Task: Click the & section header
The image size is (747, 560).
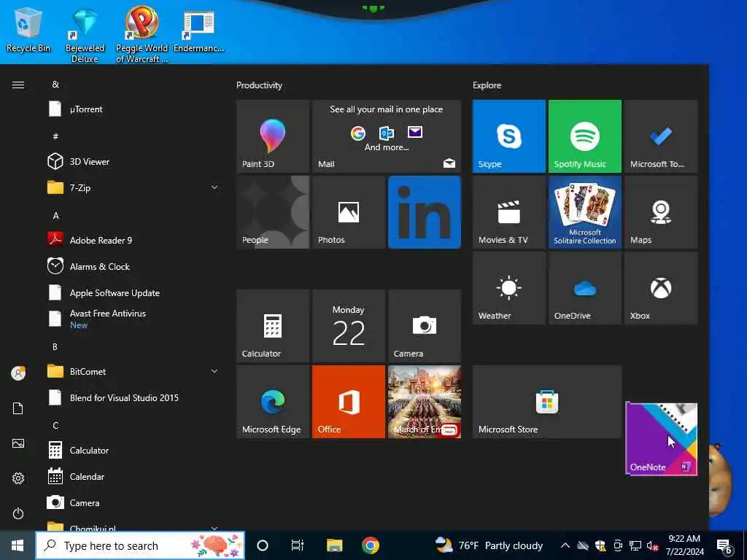Action: 55,85
